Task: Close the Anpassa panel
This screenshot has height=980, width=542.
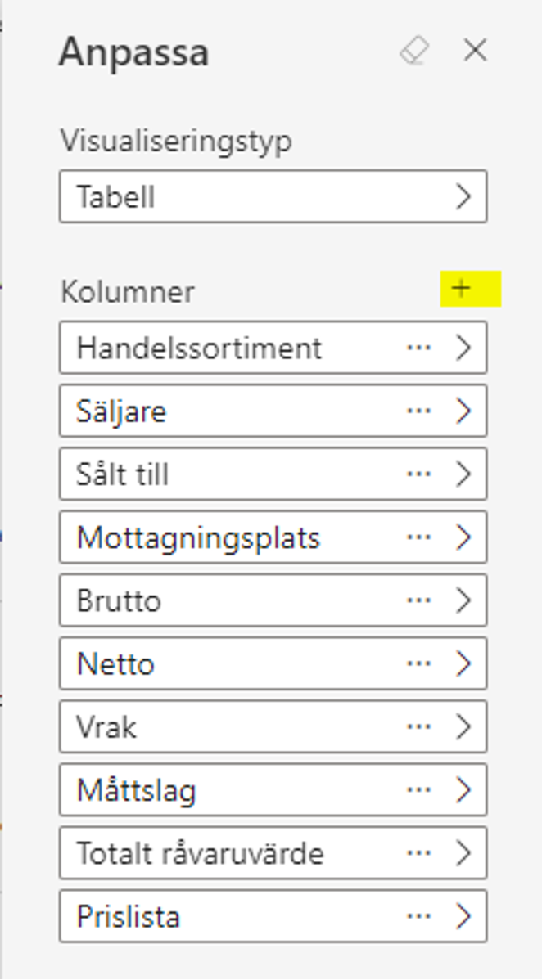Action: click(x=475, y=51)
